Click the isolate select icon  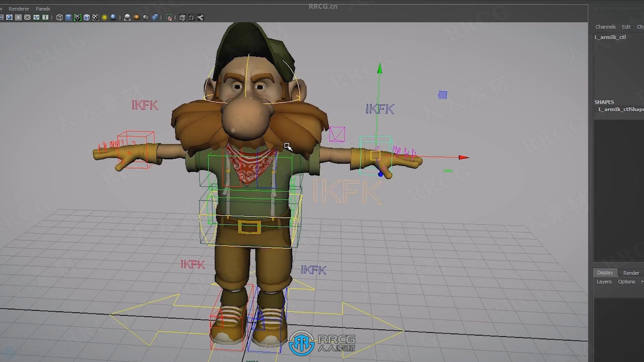169,17
